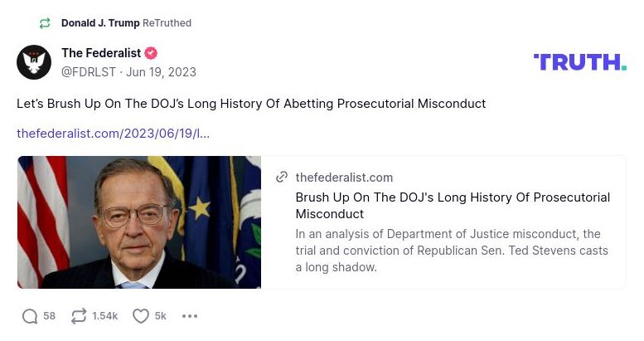
Task: View the 58 replies count
Action: (x=50, y=316)
